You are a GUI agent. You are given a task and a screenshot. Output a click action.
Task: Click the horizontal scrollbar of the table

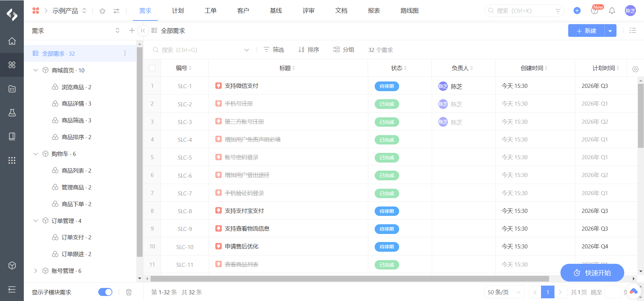tap(350, 279)
